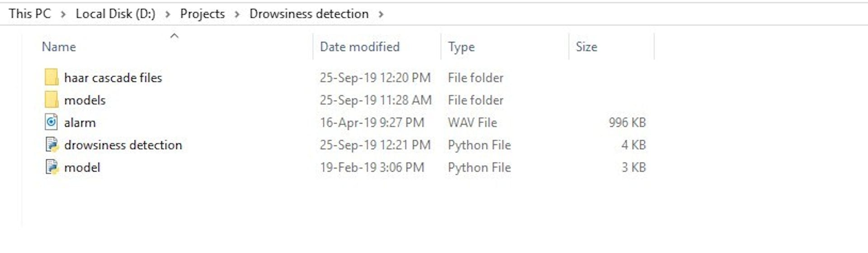Click the model Python file icon
Screen dimensions: 868x253
[x=52, y=167]
